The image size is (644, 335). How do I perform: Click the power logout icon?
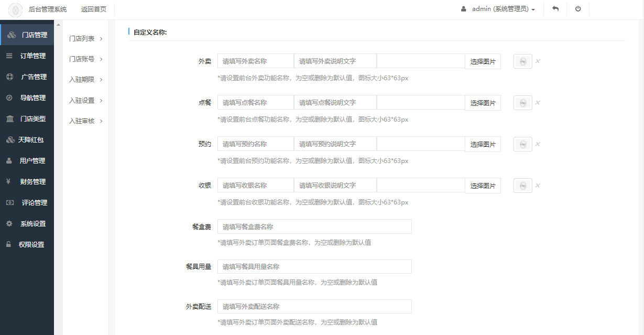point(578,9)
